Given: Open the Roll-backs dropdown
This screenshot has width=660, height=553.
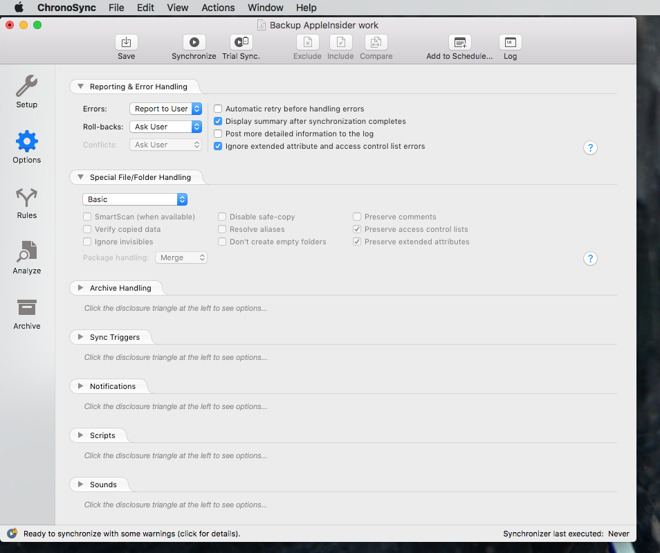Looking at the screenshot, I should (x=166, y=127).
